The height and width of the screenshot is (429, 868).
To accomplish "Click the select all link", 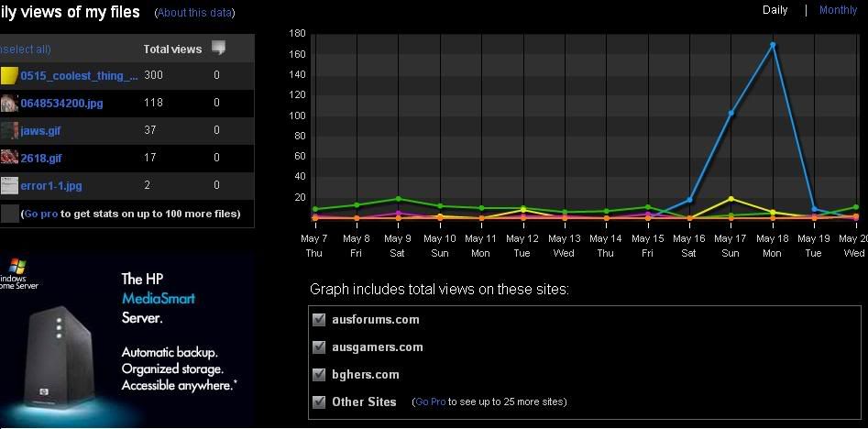I will [x=26, y=49].
